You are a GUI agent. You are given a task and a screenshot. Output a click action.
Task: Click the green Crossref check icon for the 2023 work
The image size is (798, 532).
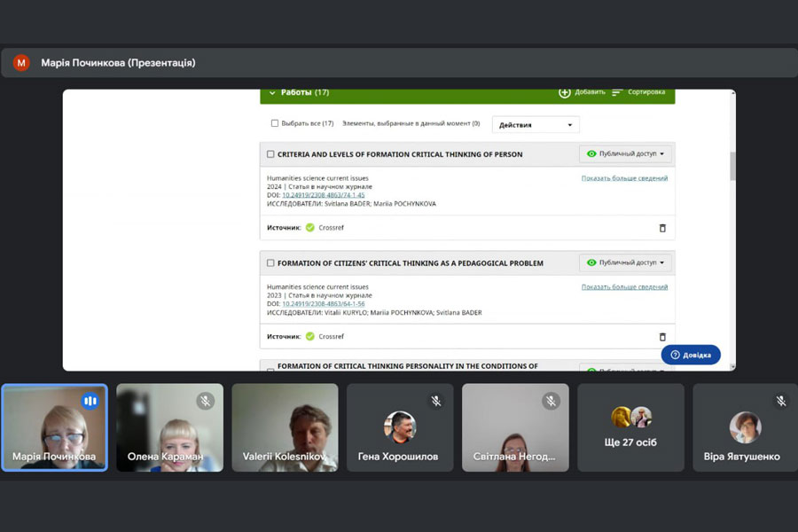[310, 337]
